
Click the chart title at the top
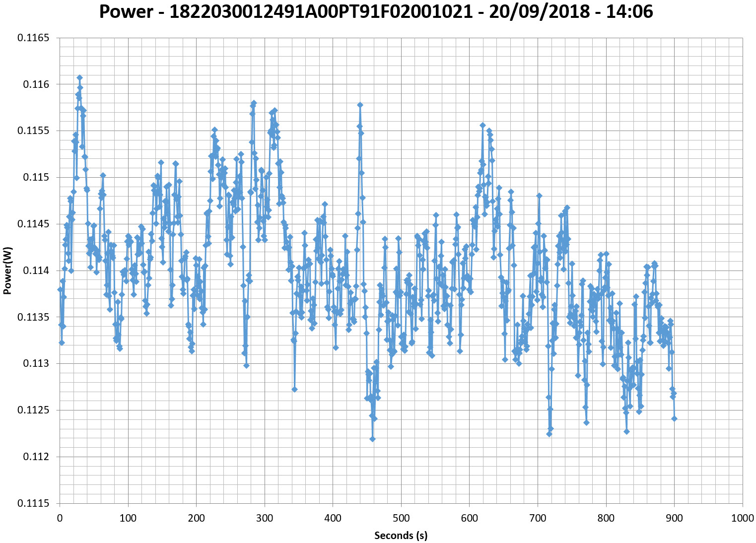[376, 11]
